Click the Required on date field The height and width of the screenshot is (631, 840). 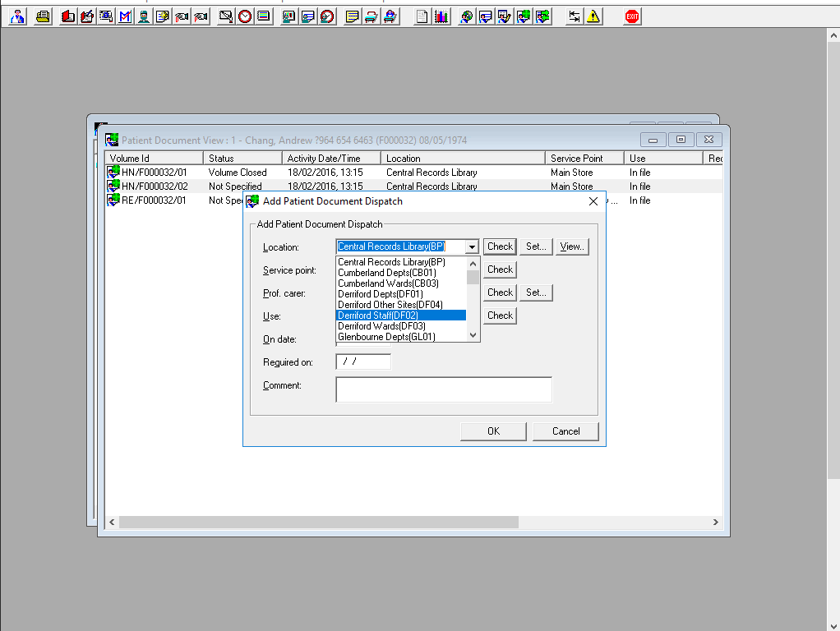pyautogui.click(x=363, y=362)
